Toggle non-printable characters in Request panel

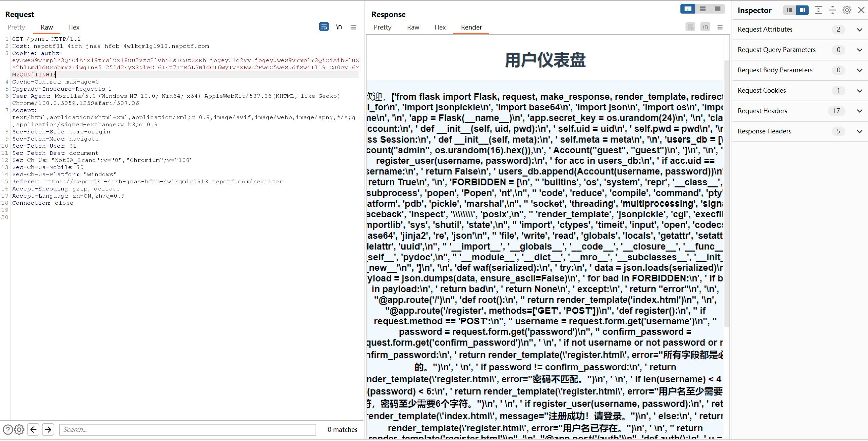(339, 27)
